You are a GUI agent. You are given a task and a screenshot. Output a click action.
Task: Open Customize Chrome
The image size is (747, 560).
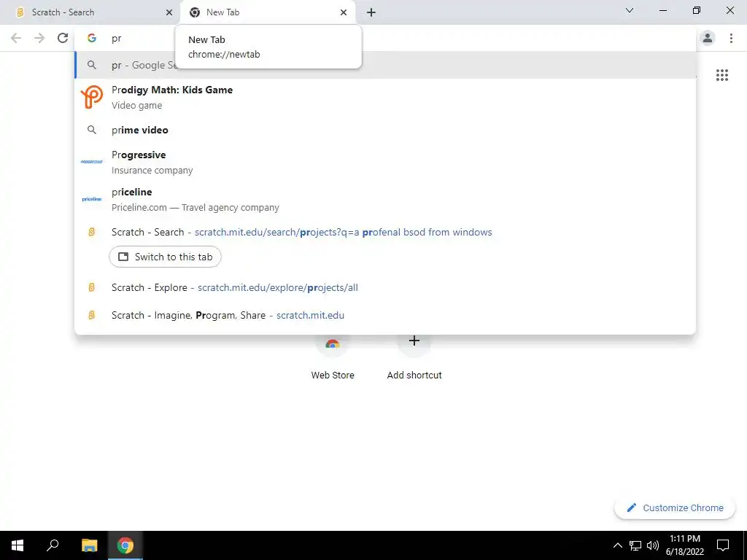pos(675,507)
